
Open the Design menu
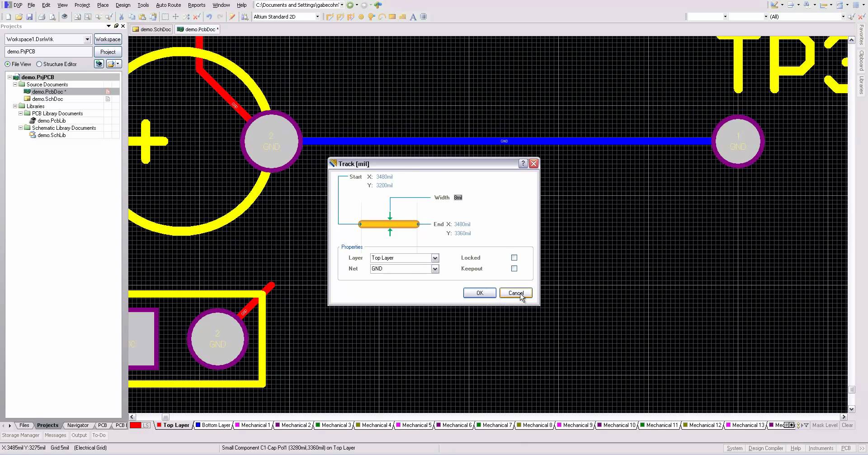click(x=123, y=5)
